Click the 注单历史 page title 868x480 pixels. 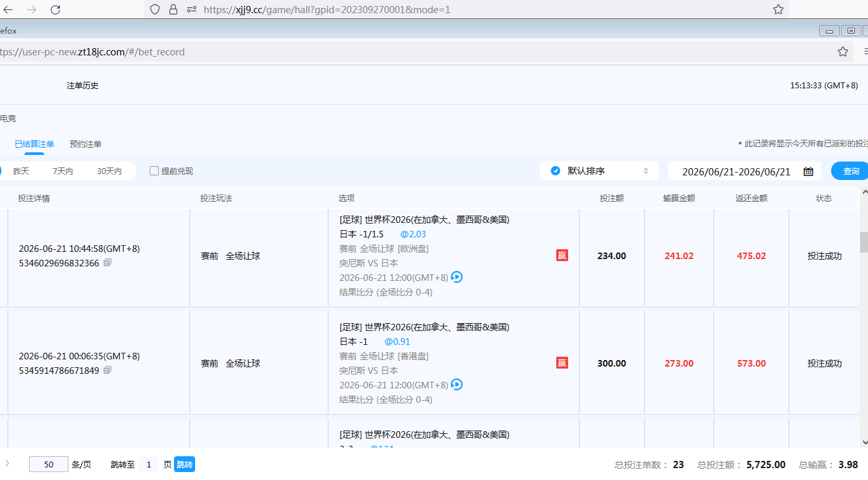click(x=82, y=86)
